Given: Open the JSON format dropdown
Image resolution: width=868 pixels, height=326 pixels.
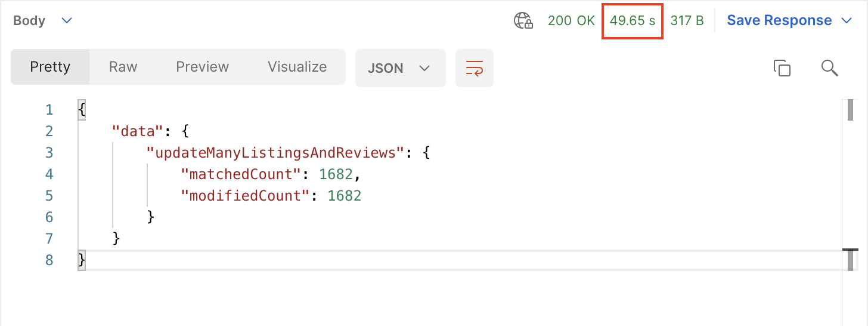Looking at the screenshot, I should pyautogui.click(x=400, y=68).
